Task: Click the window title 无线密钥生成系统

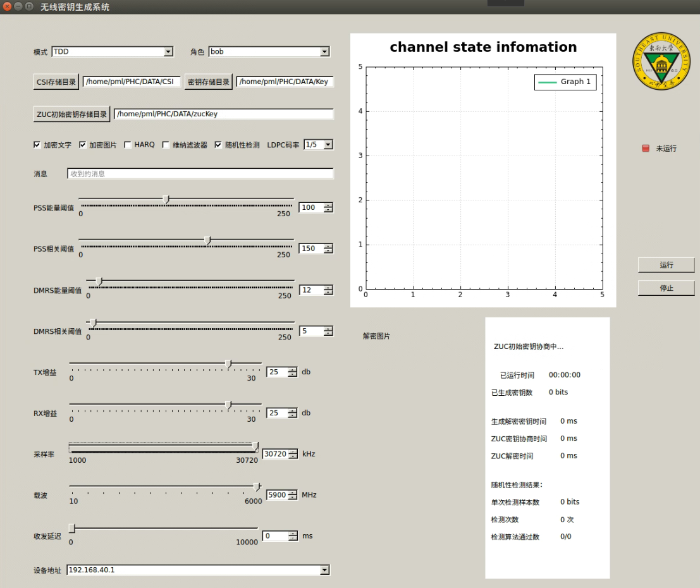Action: (x=75, y=7)
